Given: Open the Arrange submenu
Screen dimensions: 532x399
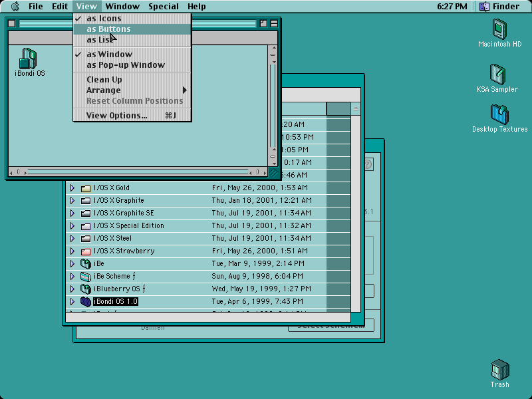Looking at the screenshot, I should pyautogui.click(x=132, y=90).
